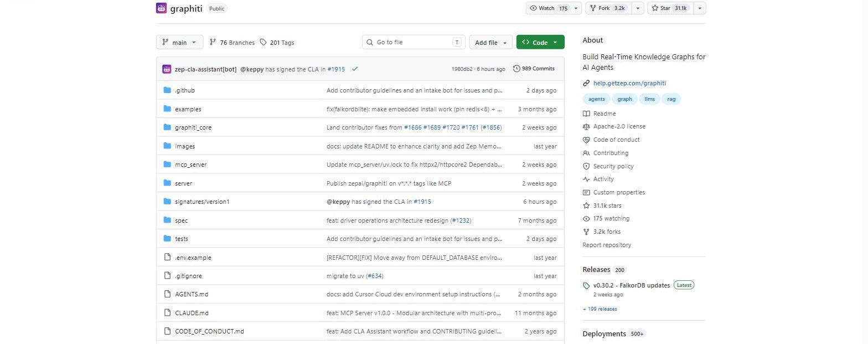Image resolution: width=868 pixels, height=344 pixels.
Task: Click the graphiti repository avatar icon
Action: [x=162, y=8]
